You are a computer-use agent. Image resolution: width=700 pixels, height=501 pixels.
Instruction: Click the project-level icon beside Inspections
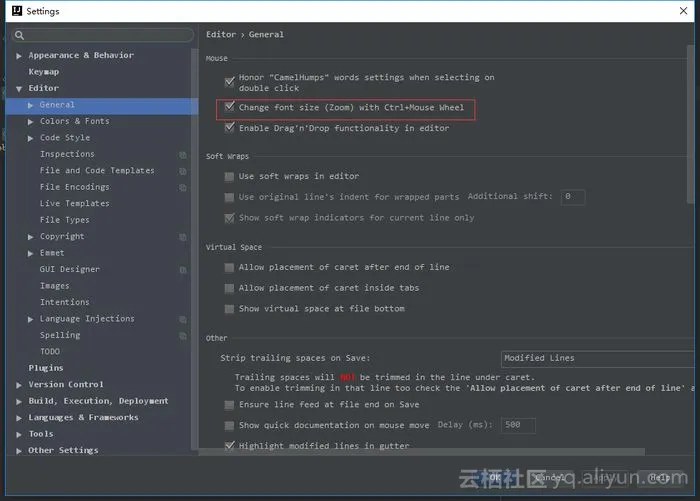183,154
